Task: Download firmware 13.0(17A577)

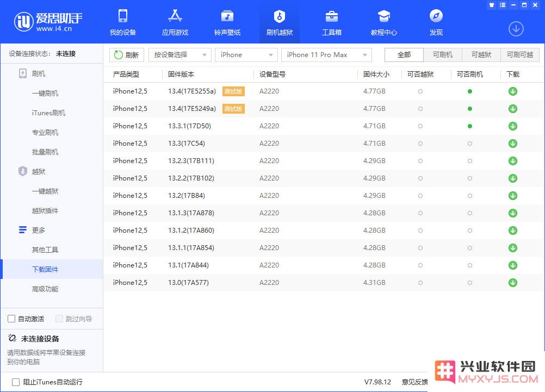Action: pyautogui.click(x=513, y=283)
